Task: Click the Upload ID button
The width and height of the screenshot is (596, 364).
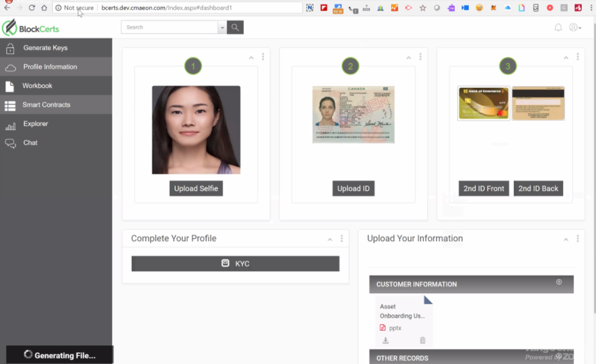Action: pyautogui.click(x=353, y=189)
